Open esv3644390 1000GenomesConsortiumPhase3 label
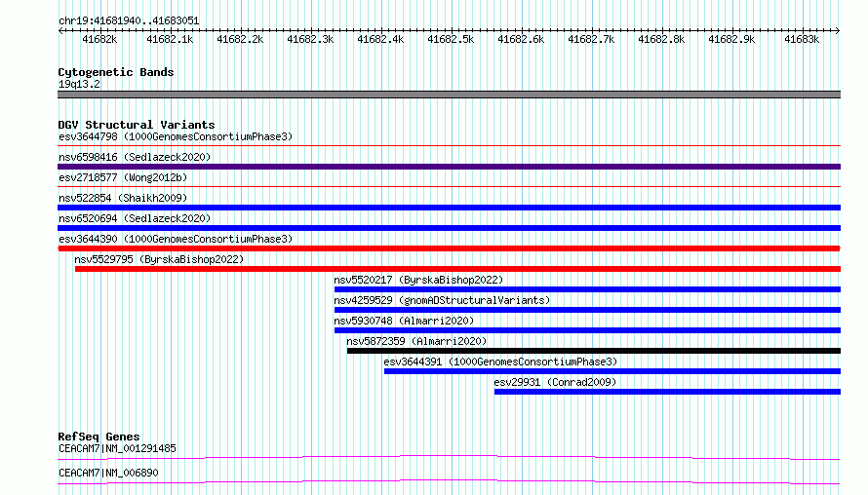Screen dimensions: 868x495 pyautogui.click(x=176, y=239)
